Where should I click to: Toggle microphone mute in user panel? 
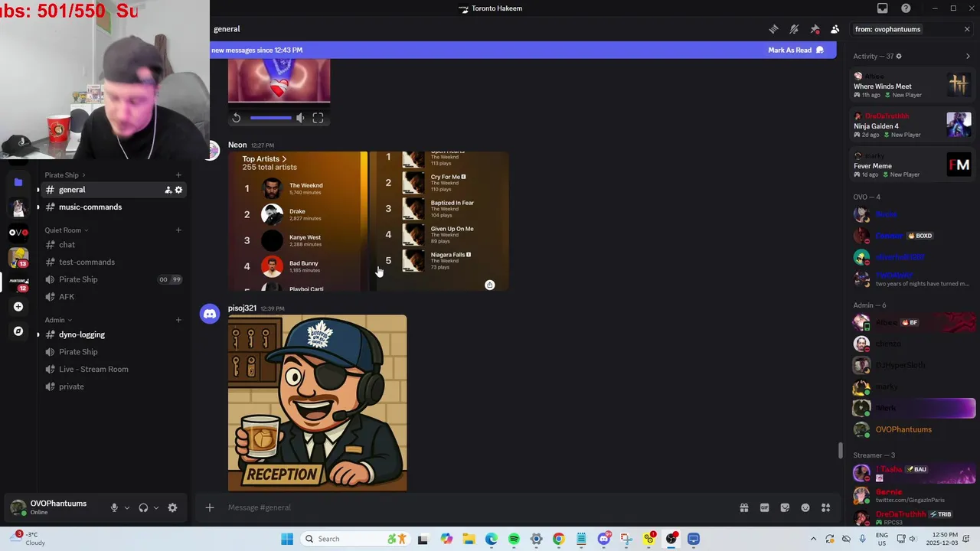114,507
